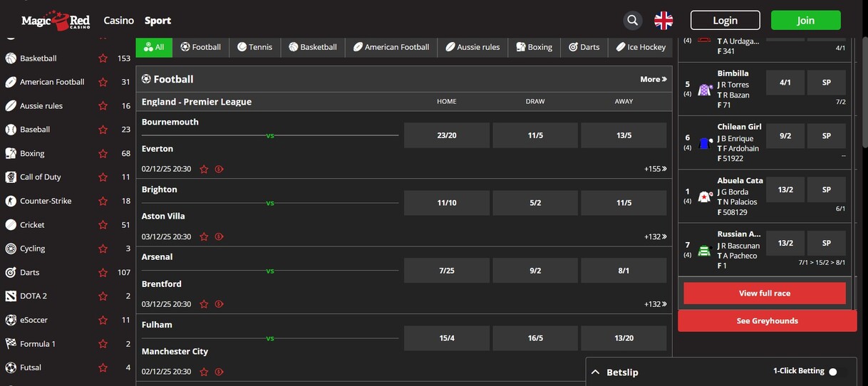This screenshot has width=868, height=386.
Task: Click the Darts target icon in sidebar
Action: tap(11, 272)
